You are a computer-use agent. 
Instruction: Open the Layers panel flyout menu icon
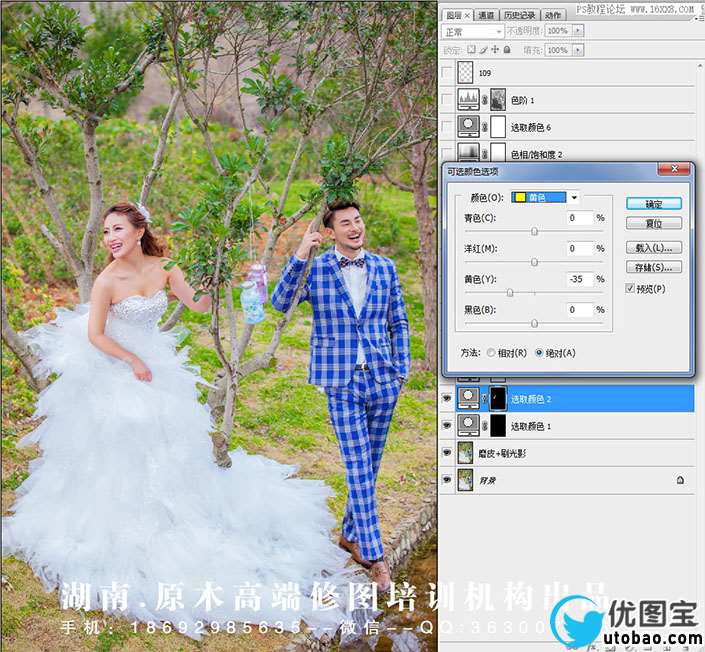(x=700, y=18)
